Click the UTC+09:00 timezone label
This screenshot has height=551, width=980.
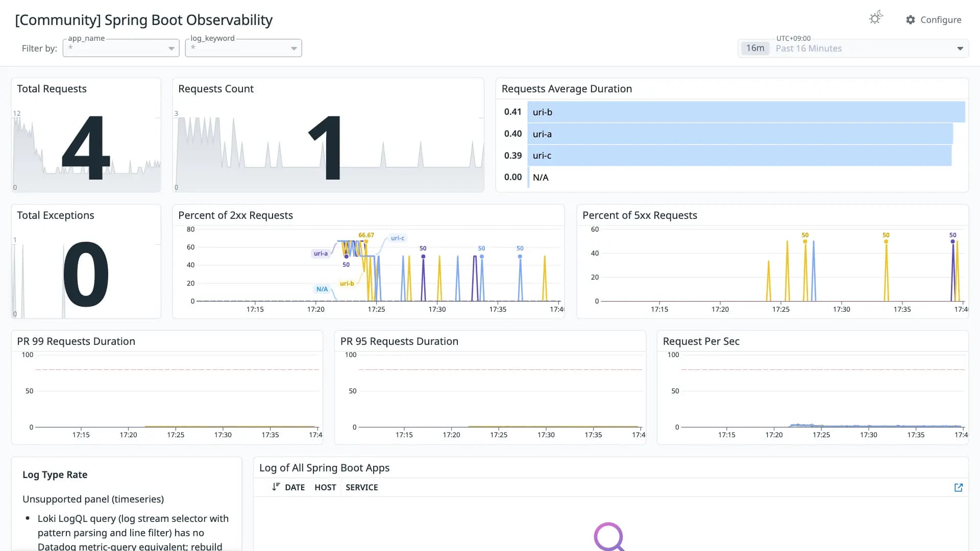(x=793, y=38)
